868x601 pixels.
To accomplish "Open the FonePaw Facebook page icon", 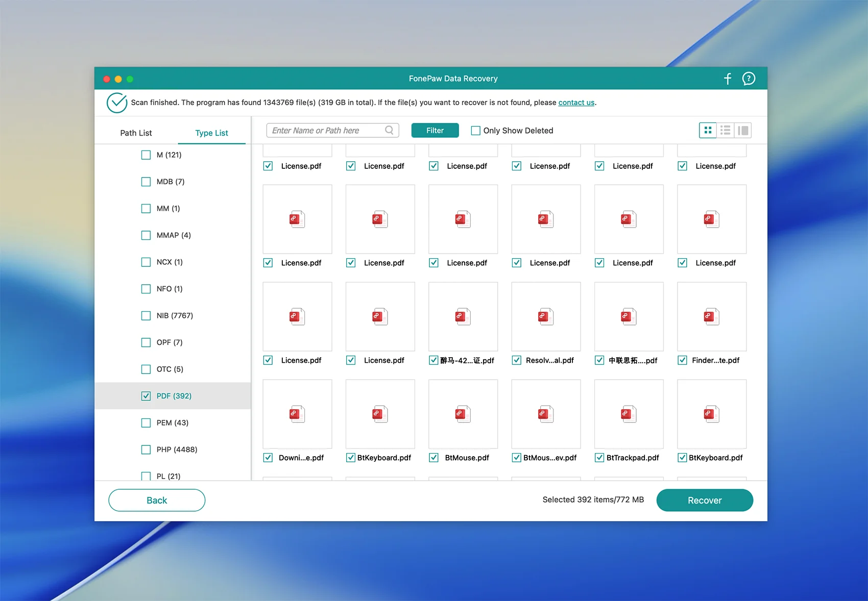I will point(728,79).
